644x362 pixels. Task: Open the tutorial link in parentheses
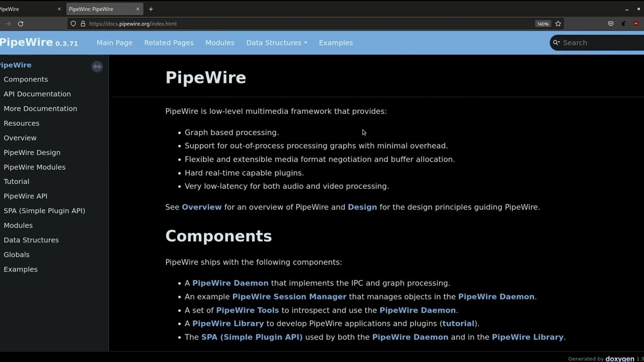[x=458, y=323]
